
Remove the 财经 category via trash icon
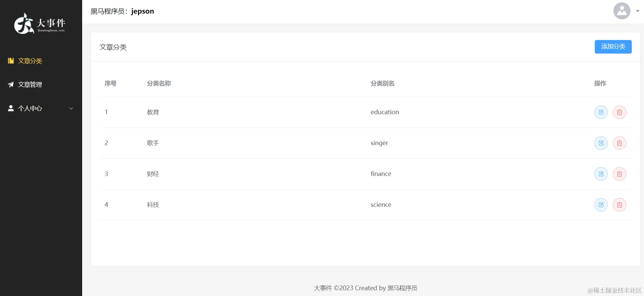click(619, 174)
